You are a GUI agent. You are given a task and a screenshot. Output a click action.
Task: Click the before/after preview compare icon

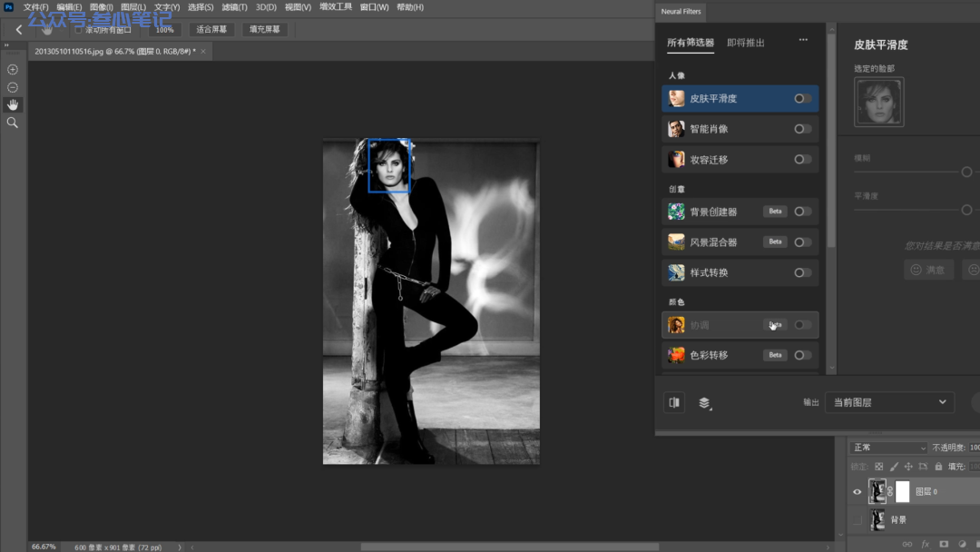pyautogui.click(x=674, y=402)
